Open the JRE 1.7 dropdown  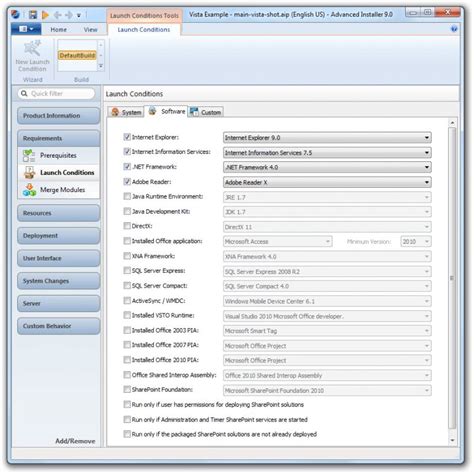pyautogui.click(x=327, y=197)
